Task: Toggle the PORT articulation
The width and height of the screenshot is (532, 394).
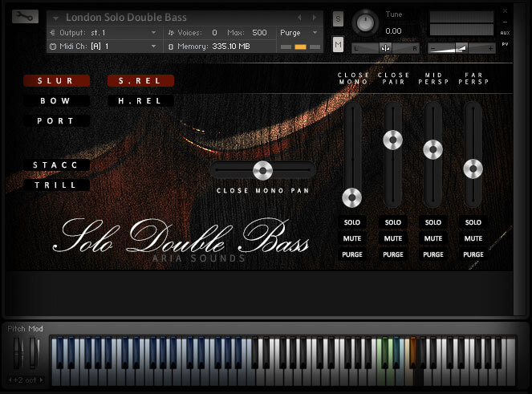Action: 56,121
